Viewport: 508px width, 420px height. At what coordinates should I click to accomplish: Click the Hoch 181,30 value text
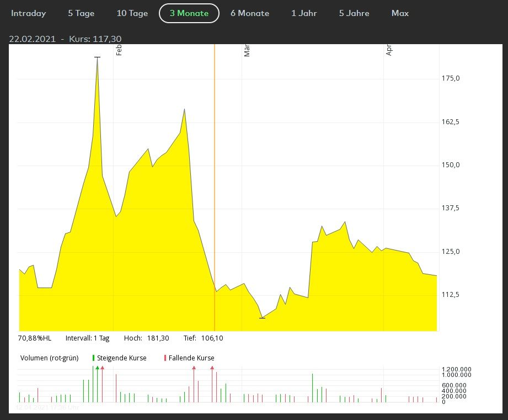(158, 338)
